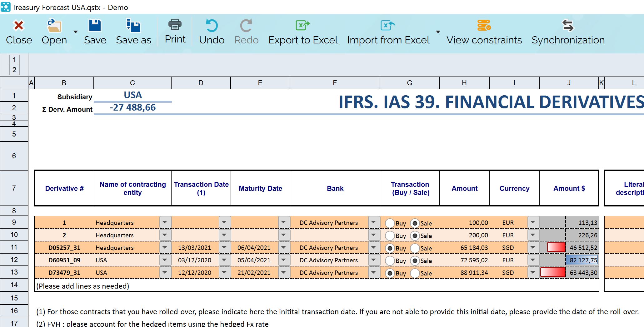Save the document with Save icon

coord(95,26)
